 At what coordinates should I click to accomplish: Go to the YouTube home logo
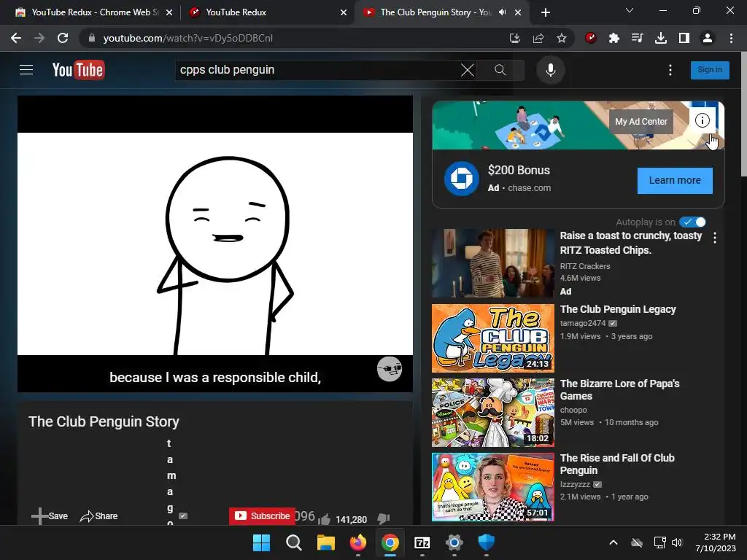click(78, 70)
